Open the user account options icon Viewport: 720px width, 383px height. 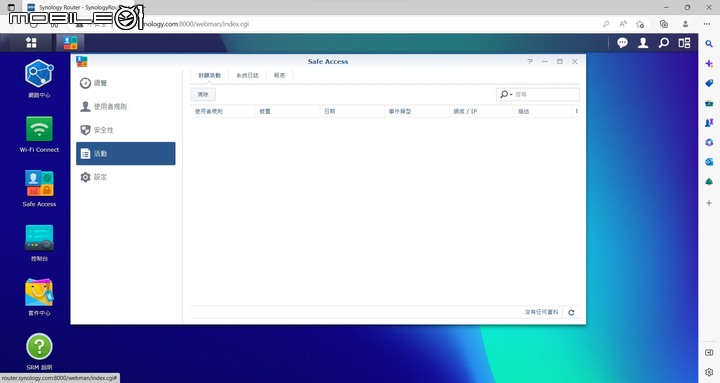643,43
